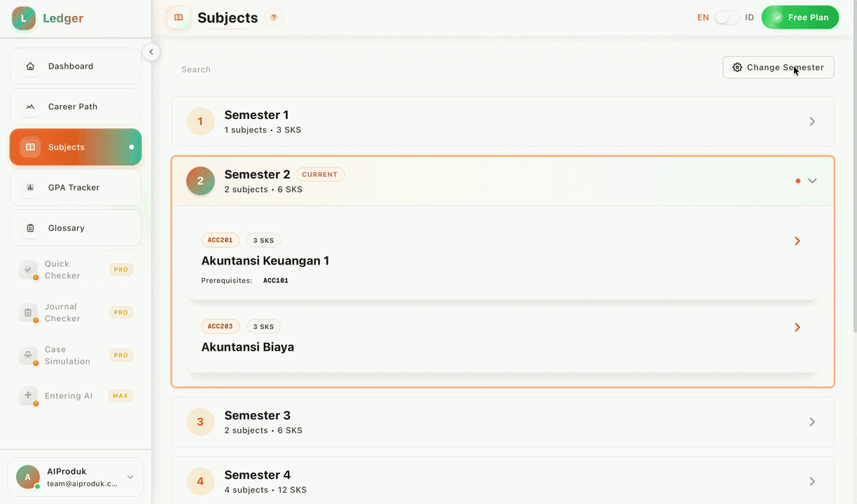Click the Quick Checker icon
857x504 pixels.
(28, 269)
